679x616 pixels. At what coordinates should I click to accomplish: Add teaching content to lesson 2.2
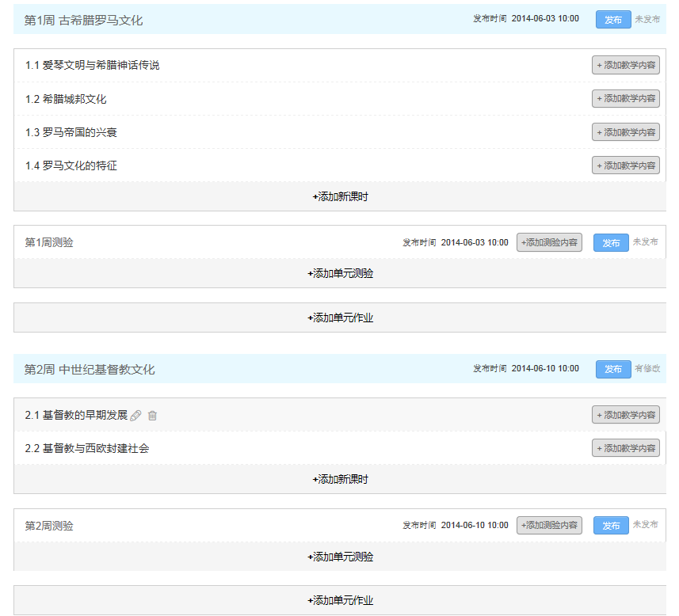click(626, 448)
